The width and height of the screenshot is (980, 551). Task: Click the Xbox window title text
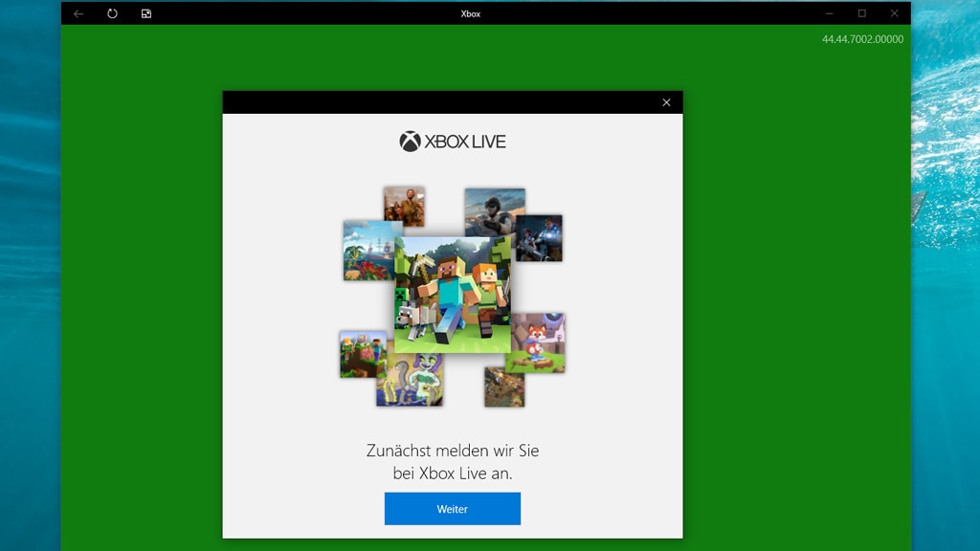[471, 13]
